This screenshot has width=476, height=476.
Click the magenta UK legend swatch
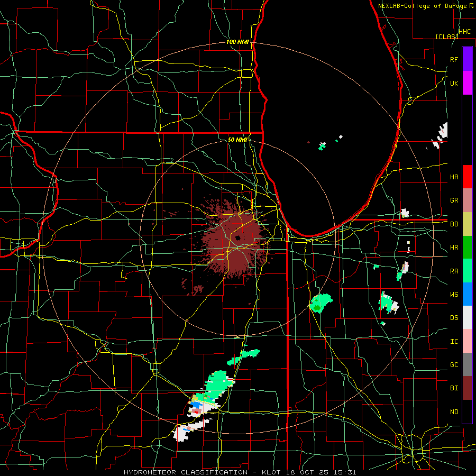click(x=467, y=83)
